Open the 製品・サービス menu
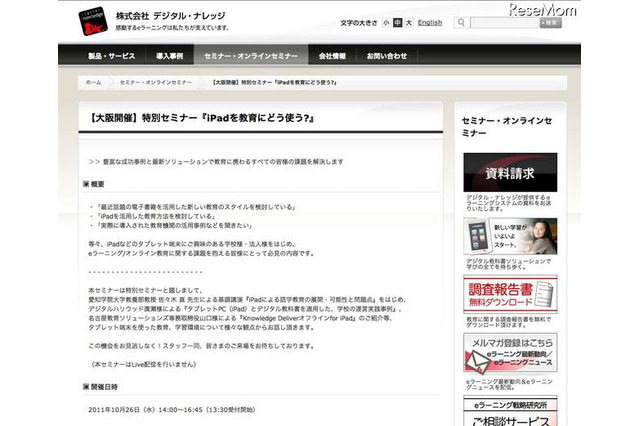This screenshot has height=426, width=640. click(111, 56)
